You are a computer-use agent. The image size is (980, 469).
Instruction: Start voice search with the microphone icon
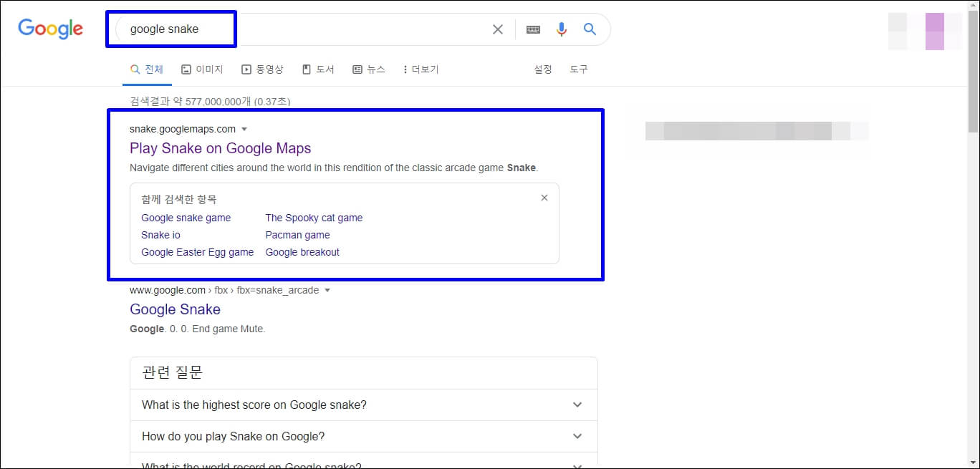coord(562,29)
